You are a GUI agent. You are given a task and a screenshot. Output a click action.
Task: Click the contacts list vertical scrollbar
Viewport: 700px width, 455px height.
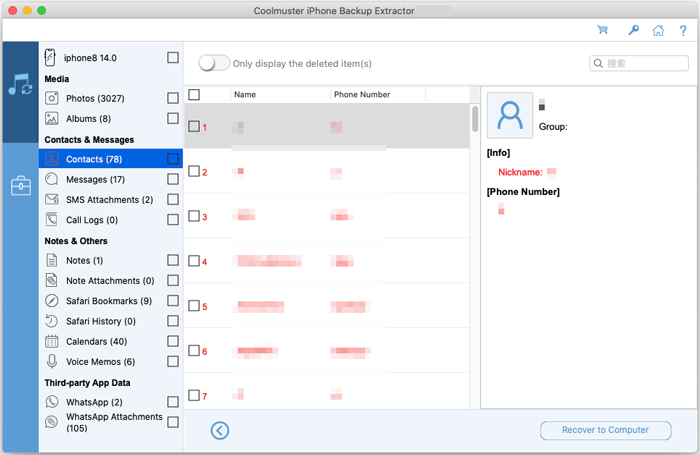(475, 119)
